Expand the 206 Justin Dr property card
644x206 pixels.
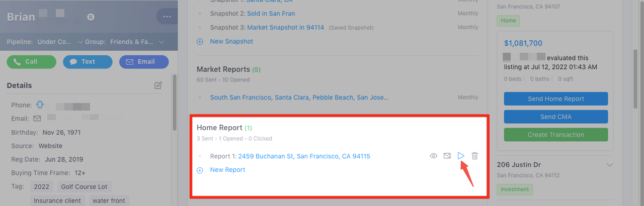tap(610, 165)
